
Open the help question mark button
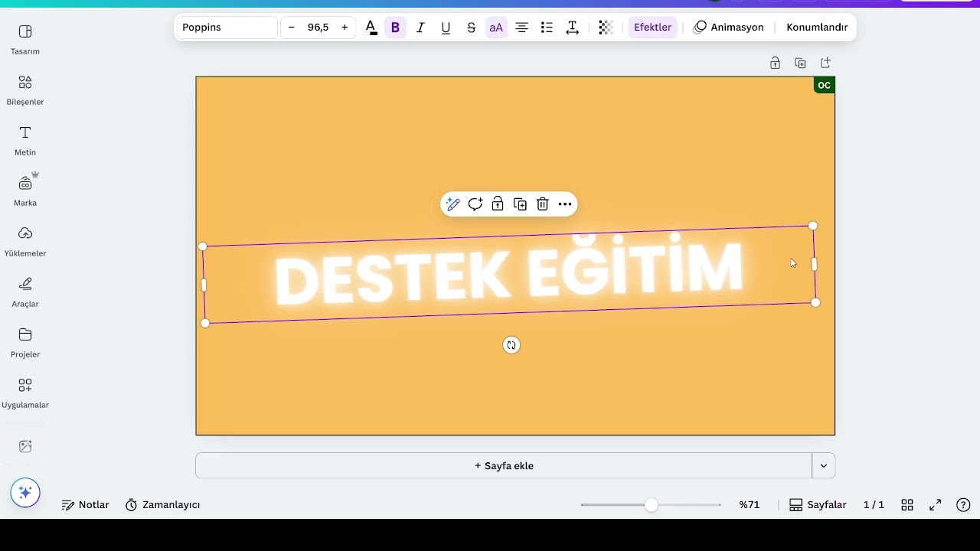(x=964, y=505)
